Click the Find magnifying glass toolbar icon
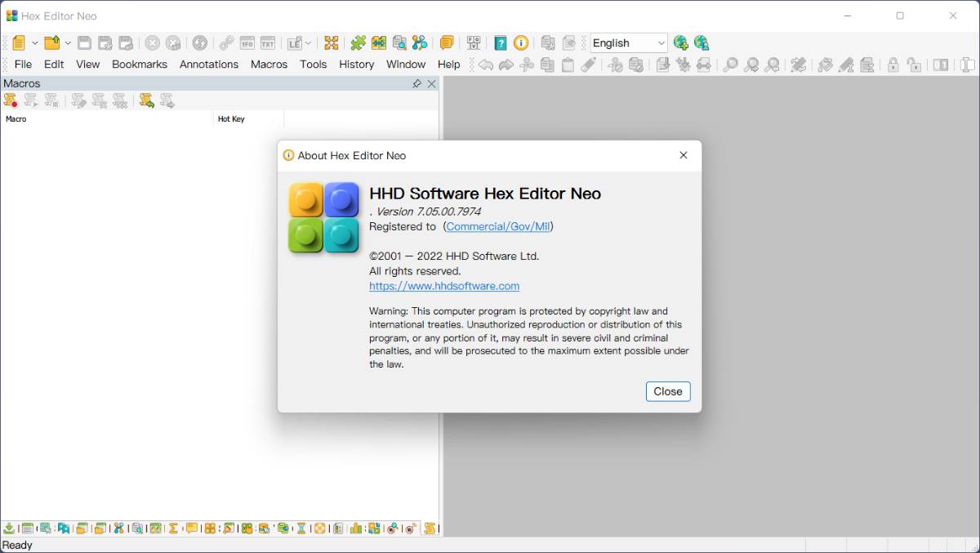Viewport: 980px width, 553px height. pos(731,65)
